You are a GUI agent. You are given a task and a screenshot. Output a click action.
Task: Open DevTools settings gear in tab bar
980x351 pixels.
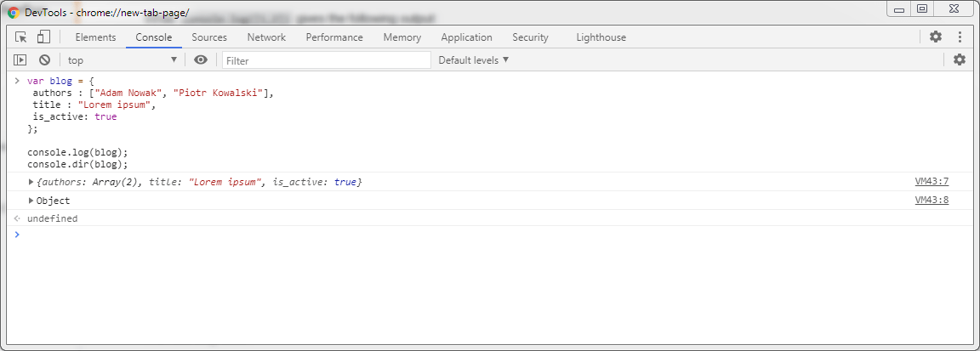(936, 37)
